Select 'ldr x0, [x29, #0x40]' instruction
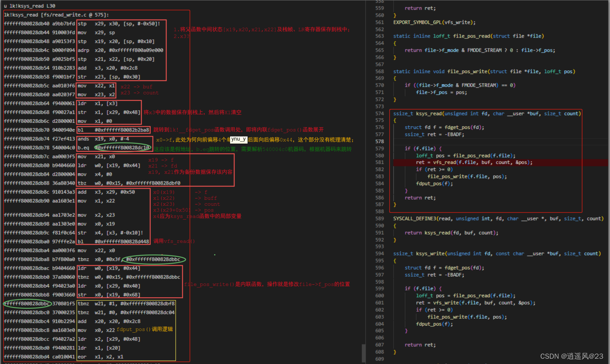 point(109,286)
